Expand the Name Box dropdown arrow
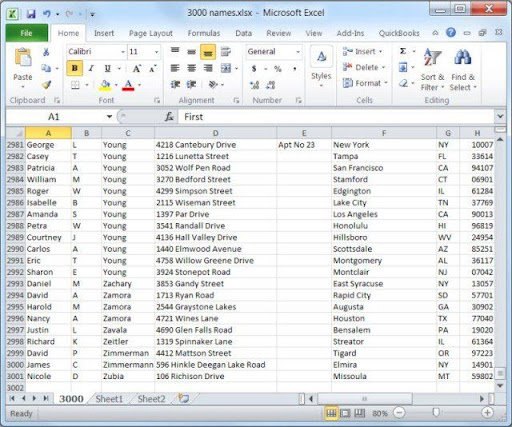The width and height of the screenshot is (512, 427). (x=109, y=117)
